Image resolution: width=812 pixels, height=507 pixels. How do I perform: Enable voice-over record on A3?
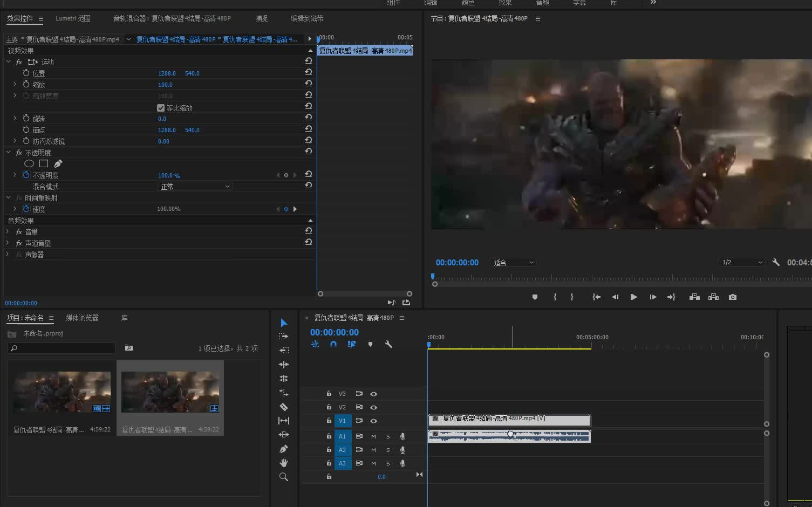(402, 463)
